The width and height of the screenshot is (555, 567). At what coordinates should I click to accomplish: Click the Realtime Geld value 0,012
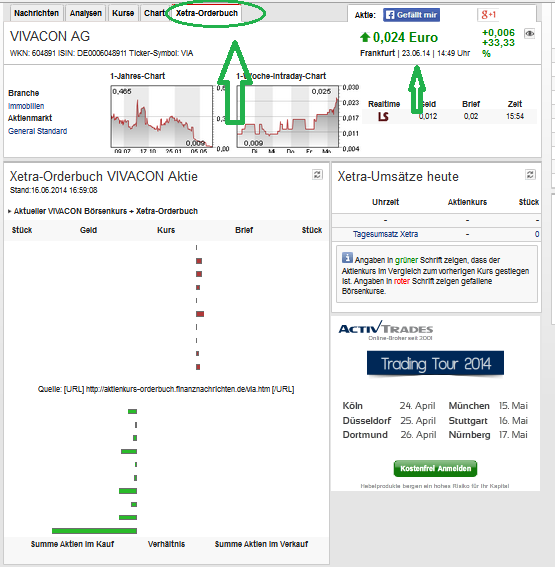click(x=428, y=116)
